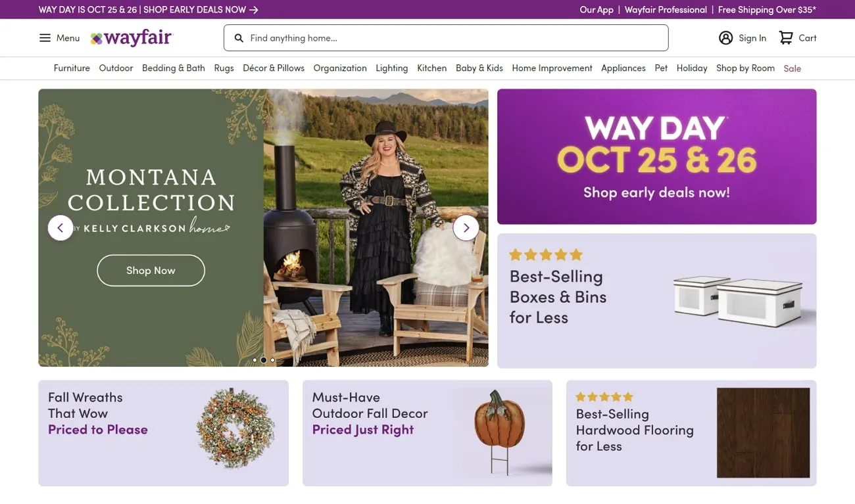Click the Wayfair logo
Screen dimensions: 855x504
coord(131,37)
